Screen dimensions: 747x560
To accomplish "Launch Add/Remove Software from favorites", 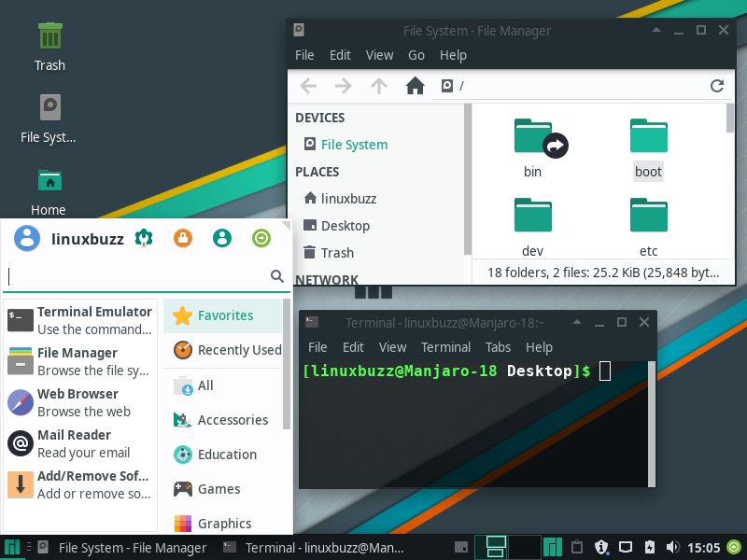I will 80,484.
